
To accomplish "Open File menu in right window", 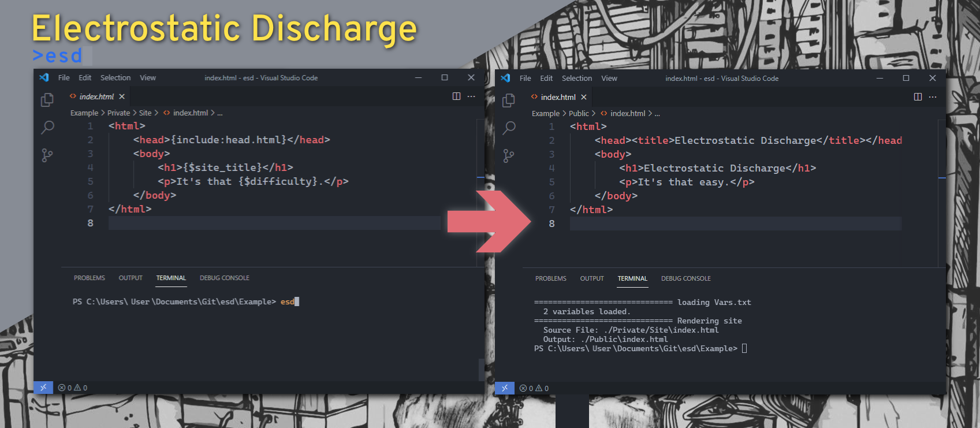I will 526,78.
